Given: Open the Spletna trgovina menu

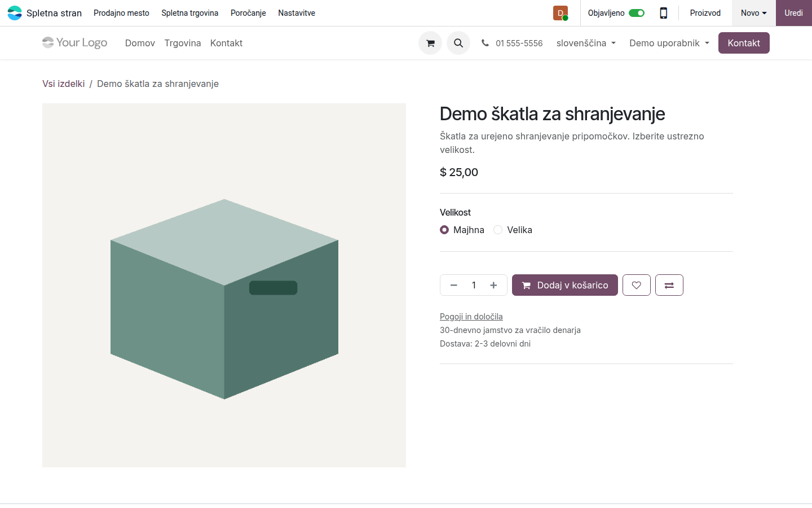Looking at the screenshot, I should click(x=190, y=13).
